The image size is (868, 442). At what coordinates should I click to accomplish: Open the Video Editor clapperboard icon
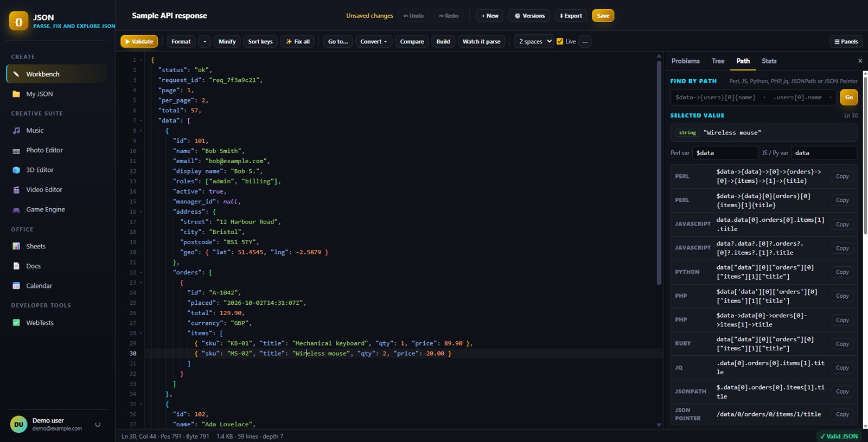coord(16,190)
